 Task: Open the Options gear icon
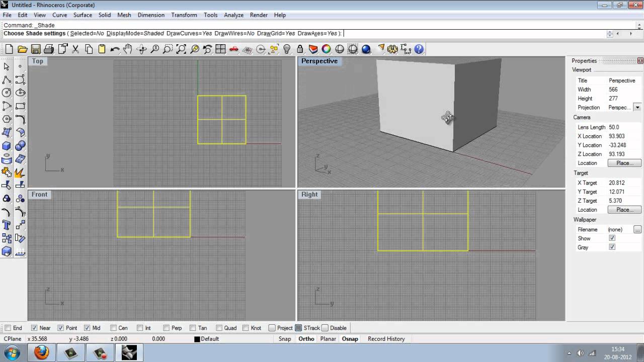(393, 49)
